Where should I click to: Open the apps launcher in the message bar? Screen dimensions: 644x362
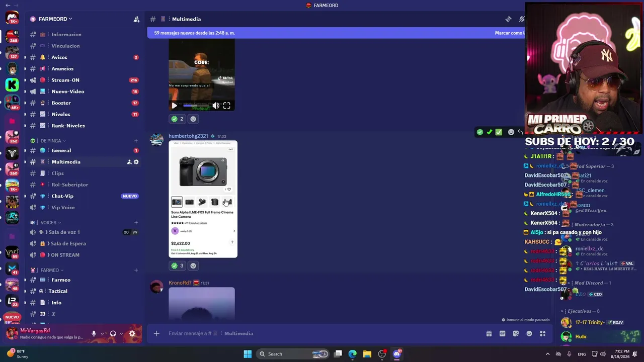coord(542,333)
